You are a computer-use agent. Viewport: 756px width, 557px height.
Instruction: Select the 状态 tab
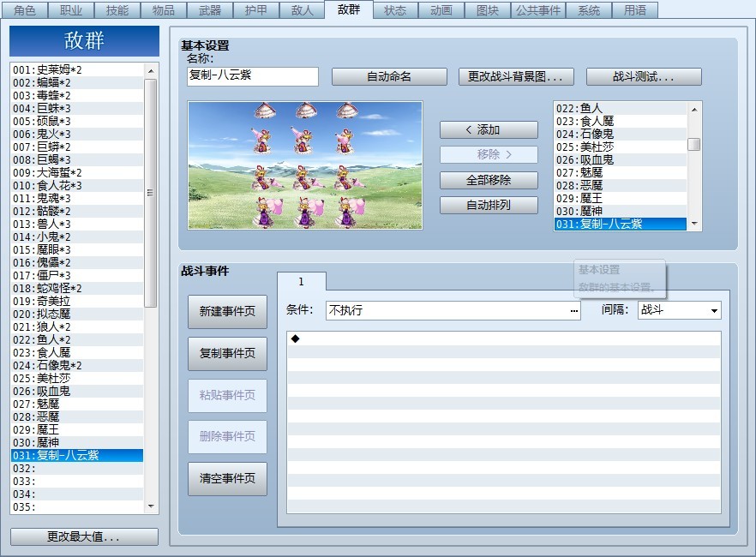[x=395, y=10]
